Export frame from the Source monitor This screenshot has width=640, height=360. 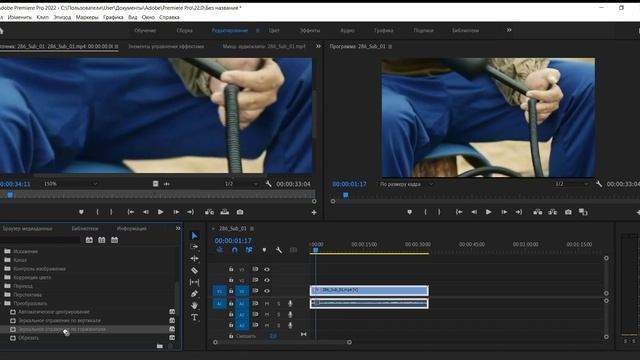240,212
